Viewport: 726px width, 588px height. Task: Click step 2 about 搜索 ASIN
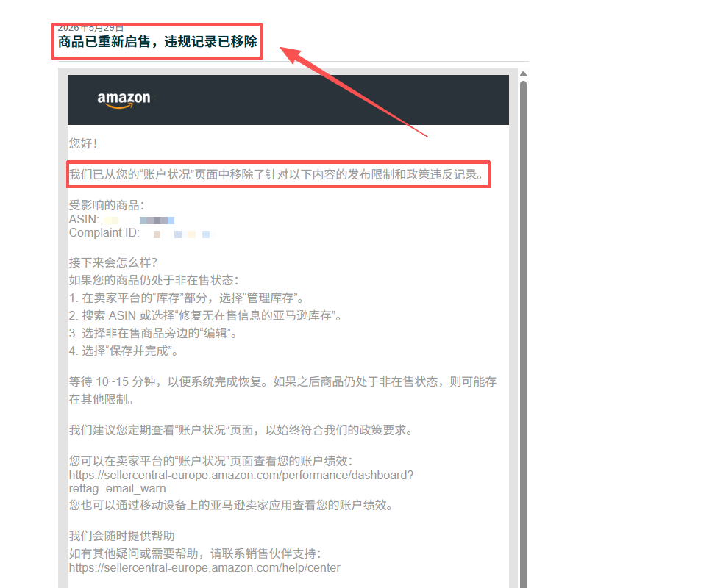click(x=205, y=315)
